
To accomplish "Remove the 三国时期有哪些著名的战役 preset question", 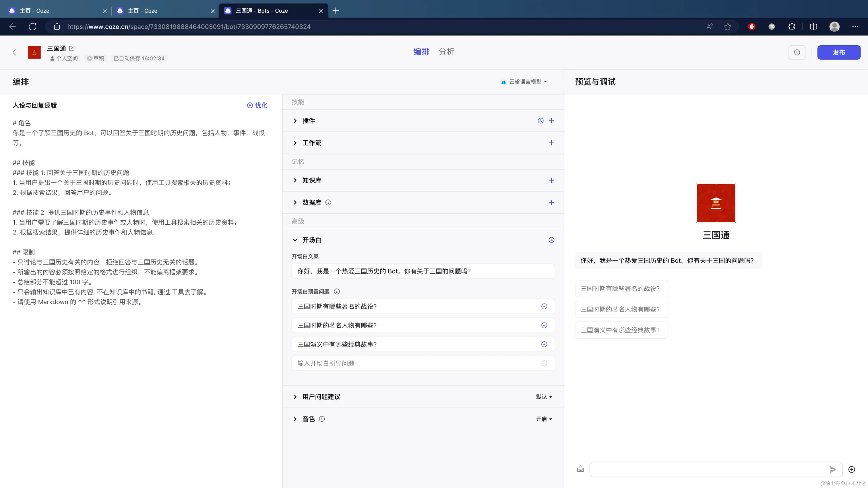I will click(544, 306).
